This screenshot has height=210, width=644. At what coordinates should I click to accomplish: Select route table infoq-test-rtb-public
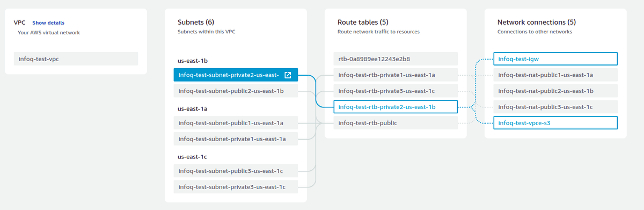396,124
